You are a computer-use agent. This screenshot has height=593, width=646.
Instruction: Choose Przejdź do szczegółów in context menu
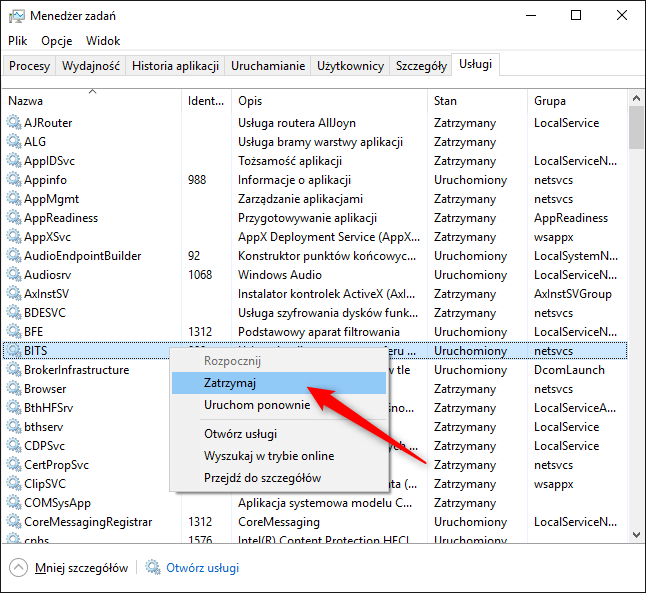point(262,477)
